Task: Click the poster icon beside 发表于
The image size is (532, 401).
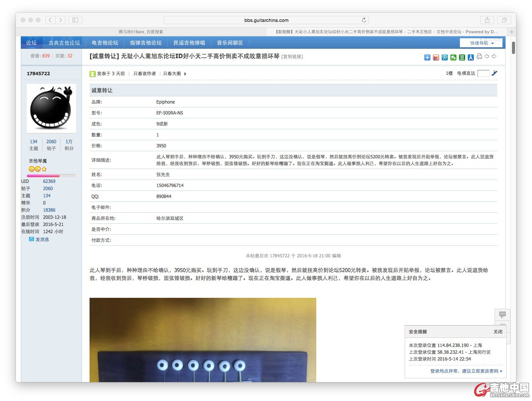Action: coord(93,74)
